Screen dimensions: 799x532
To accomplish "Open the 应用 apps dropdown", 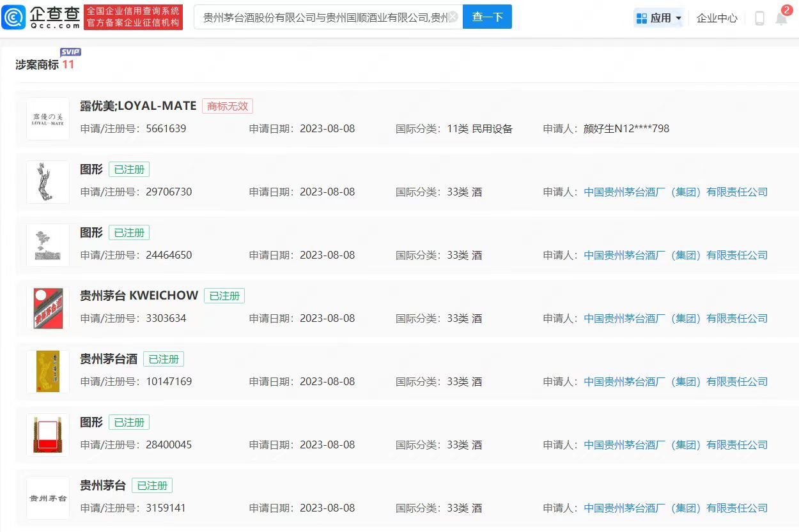I will (x=658, y=18).
